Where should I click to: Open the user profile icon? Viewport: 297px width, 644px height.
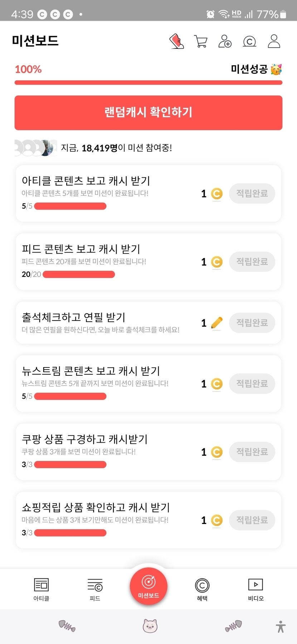pos(274,41)
